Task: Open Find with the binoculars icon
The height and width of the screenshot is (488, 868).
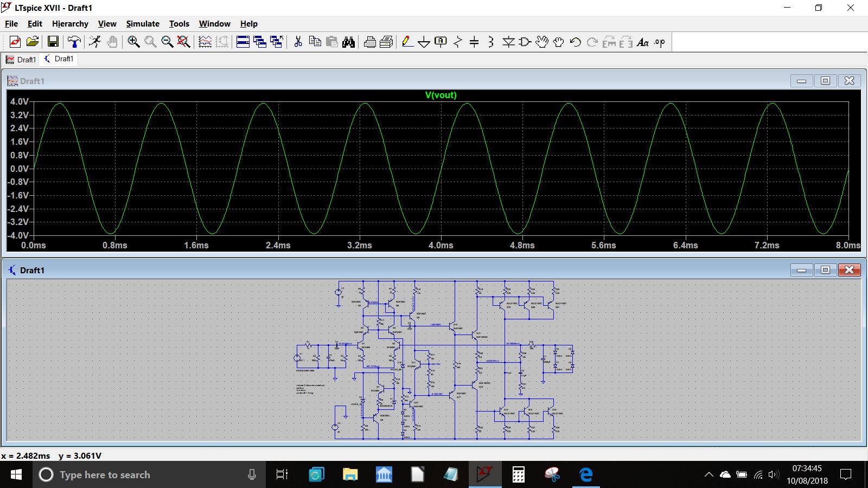Action: (348, 42)
